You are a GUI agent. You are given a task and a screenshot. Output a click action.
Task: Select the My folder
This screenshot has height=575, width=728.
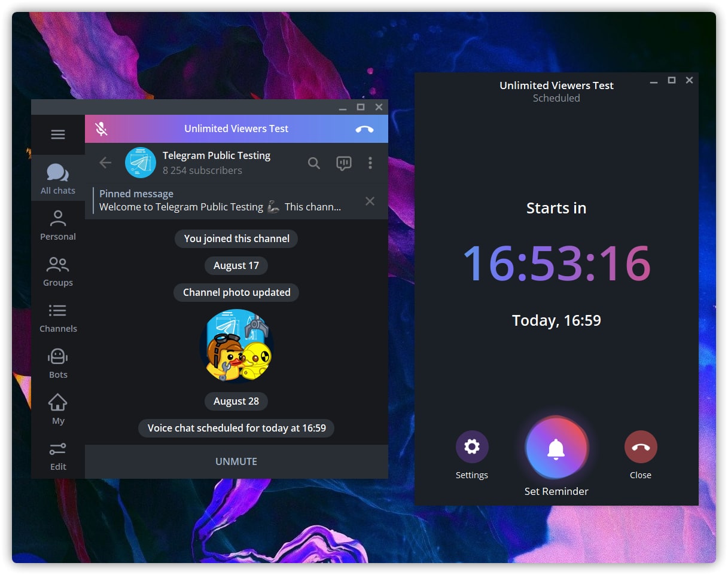(58, 409)
